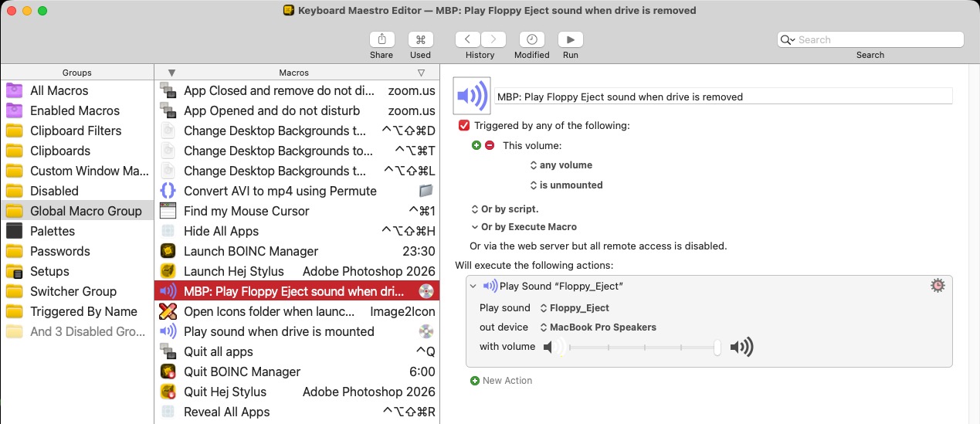
Task: Collapse the Play Sound action disclosure arrow
Action: point(473,287)
